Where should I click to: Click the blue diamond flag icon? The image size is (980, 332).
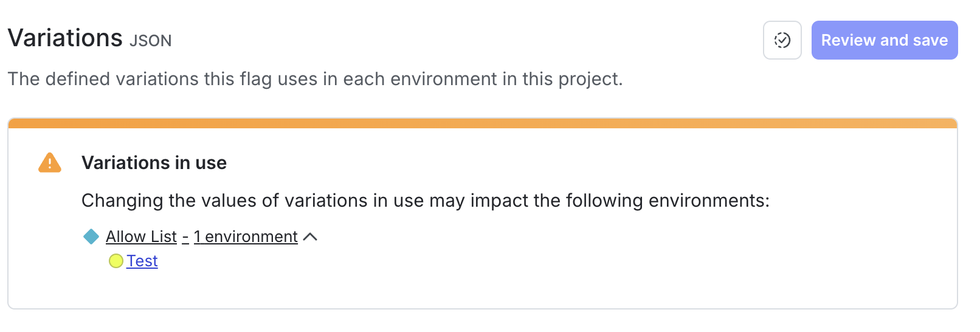pos(91,237)
